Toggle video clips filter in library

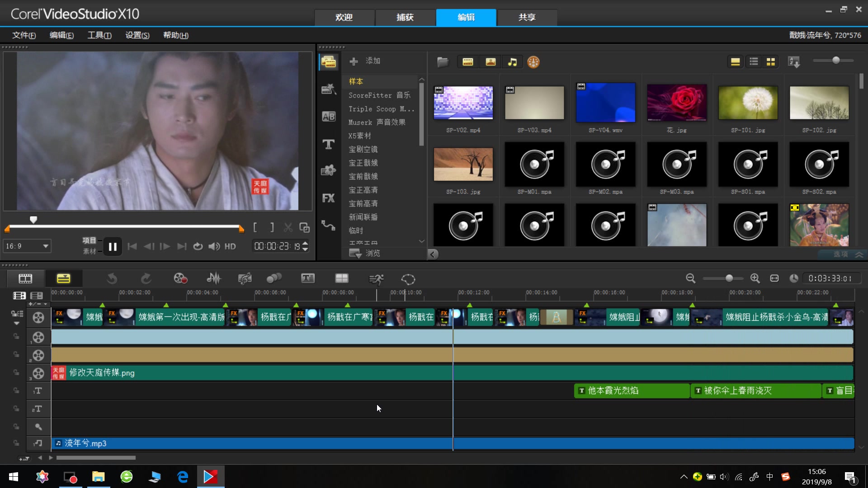click(468, 62)
